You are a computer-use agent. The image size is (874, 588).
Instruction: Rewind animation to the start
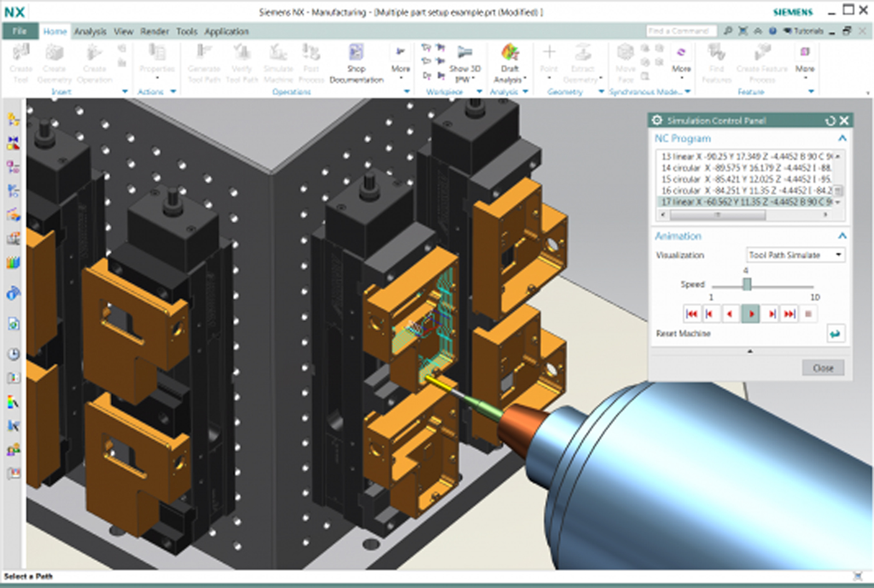tap(691, 314)
